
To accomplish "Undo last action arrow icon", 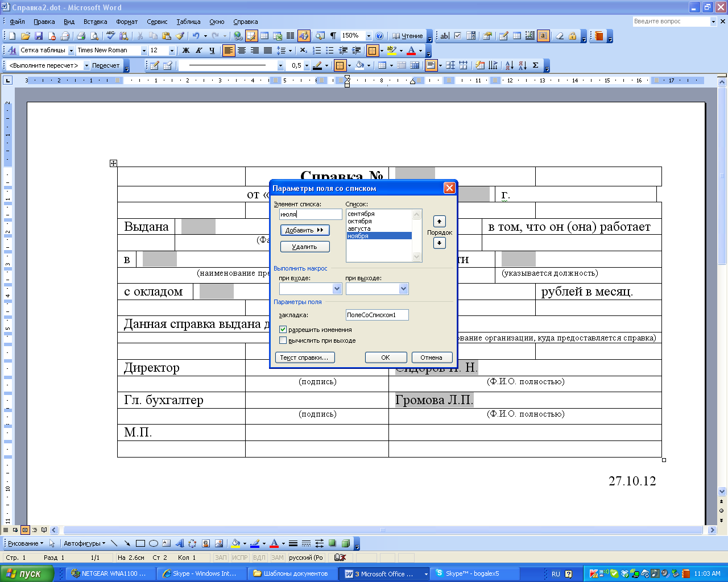I will click(196, 36).
